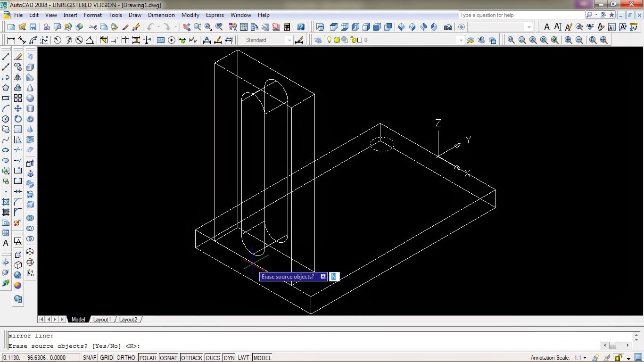Open the Modify menu
This screenshot has height=362, width=644.
[x=190, y=15]
